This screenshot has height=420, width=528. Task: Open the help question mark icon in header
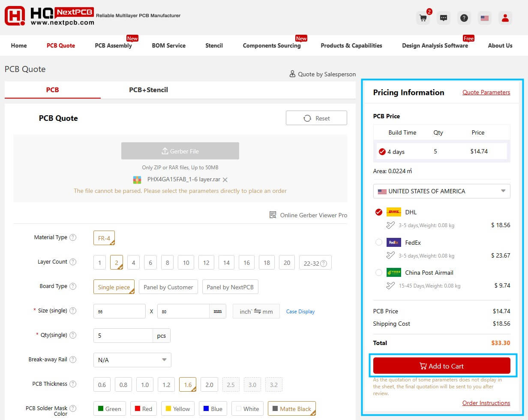pyautogui.click(x=464, y=18)
